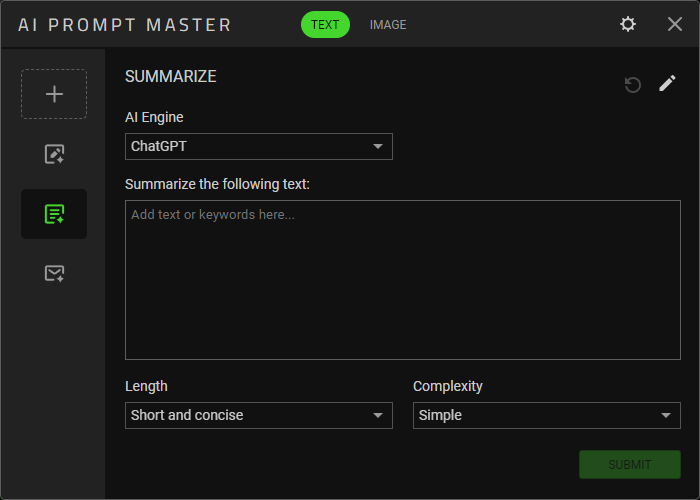Click the add new prompt plus button
The width and height of the screenshot is (700, 500).
point(54,94)
